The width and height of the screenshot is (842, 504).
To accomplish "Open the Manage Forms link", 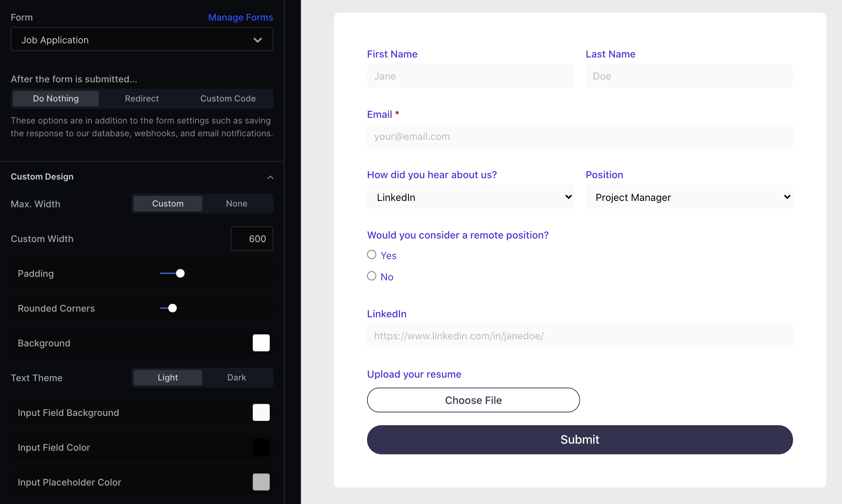I will [240, 17].
